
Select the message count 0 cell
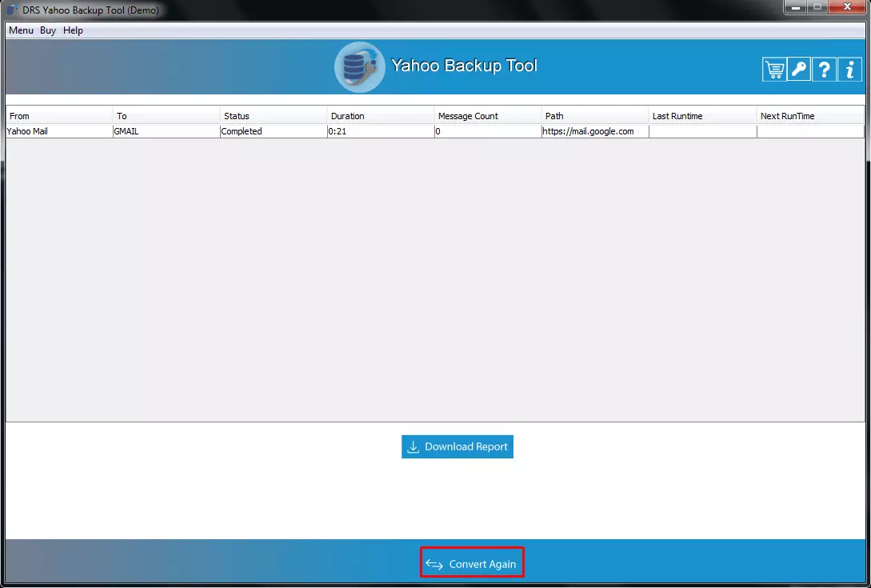[488, 131]
